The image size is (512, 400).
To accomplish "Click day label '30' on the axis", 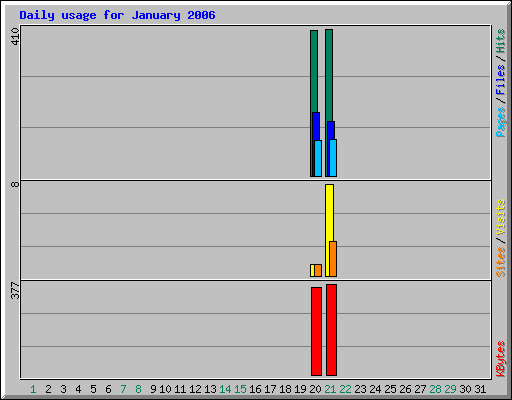I will pos(465,389).
